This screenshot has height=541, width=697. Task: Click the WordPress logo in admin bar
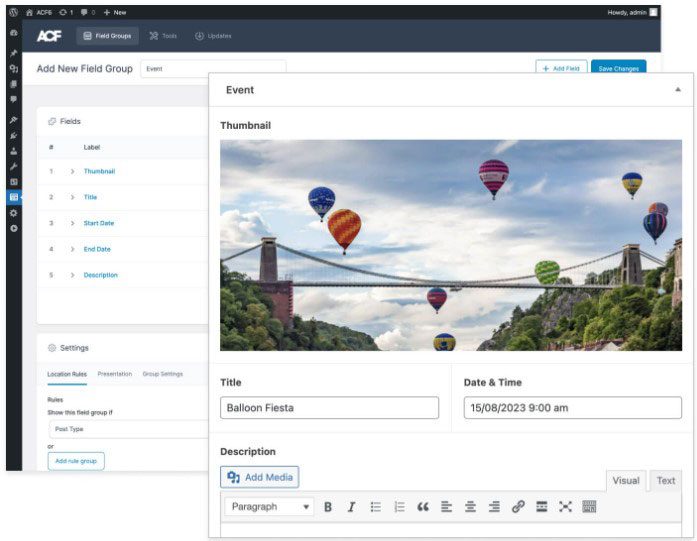click(x=13, y=12)
